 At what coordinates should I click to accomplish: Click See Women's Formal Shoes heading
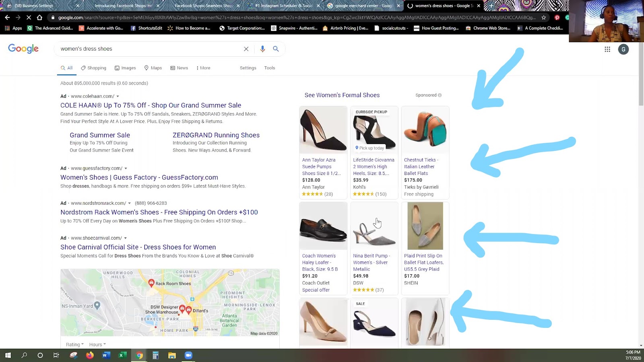(342, 95)
